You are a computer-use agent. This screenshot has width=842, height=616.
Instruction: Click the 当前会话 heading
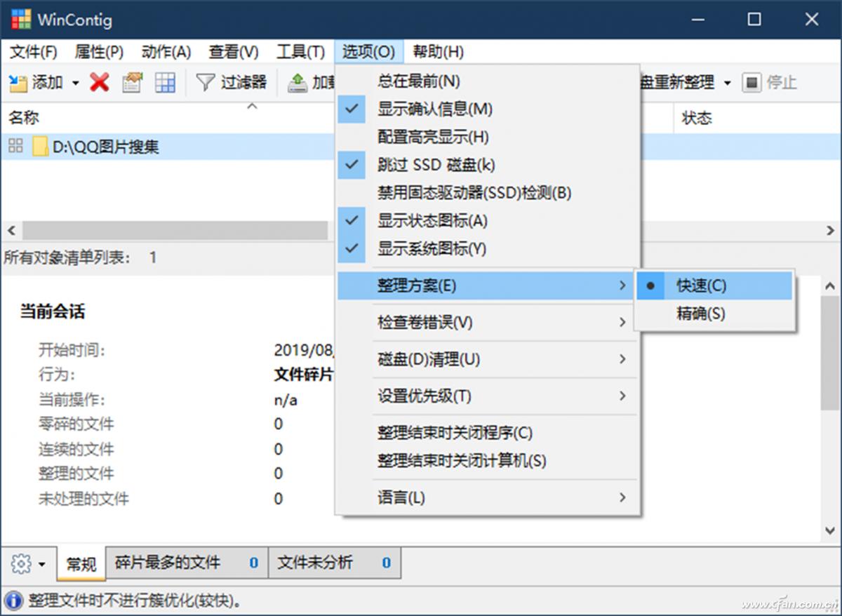point(53,312)
